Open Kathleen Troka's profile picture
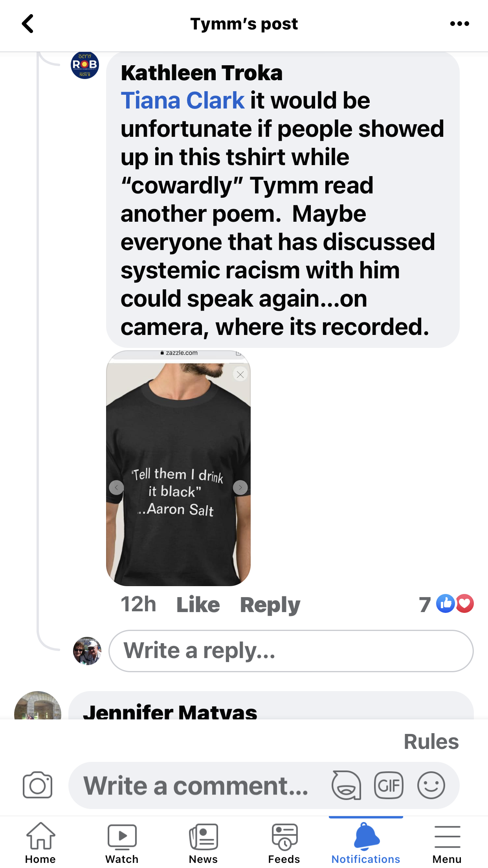 [85, 65]
